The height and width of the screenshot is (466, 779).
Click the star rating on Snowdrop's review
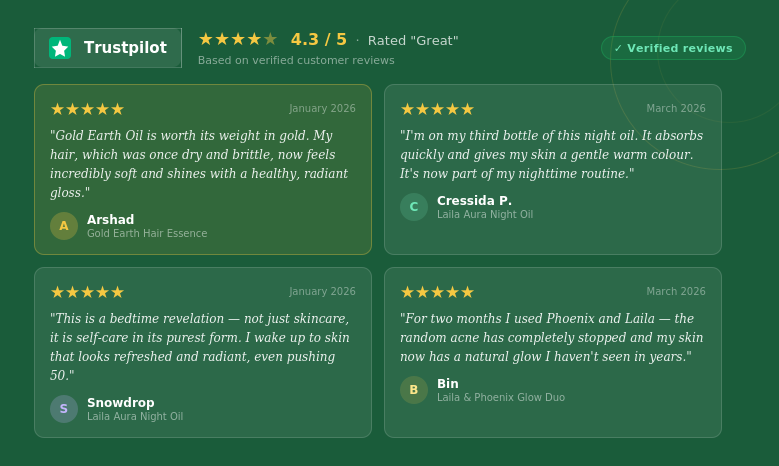click(x=87, y=292)
